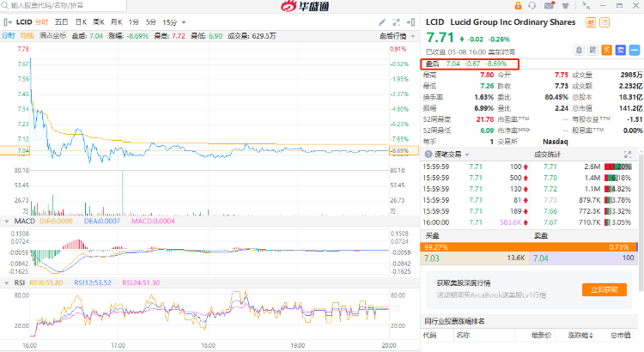Switch to the 1分 chart tab
Viewport: 644px width, 352px height.
(133, 22)
